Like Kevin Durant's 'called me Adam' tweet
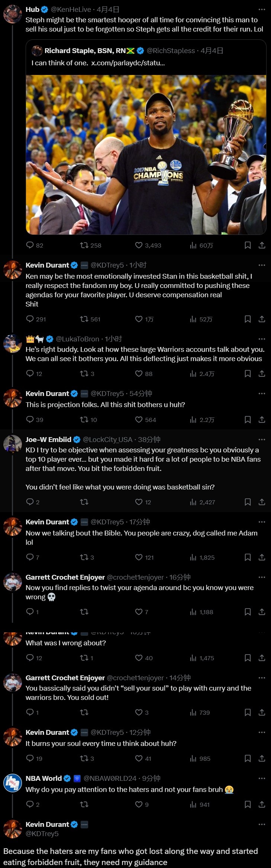 (139, 557)
